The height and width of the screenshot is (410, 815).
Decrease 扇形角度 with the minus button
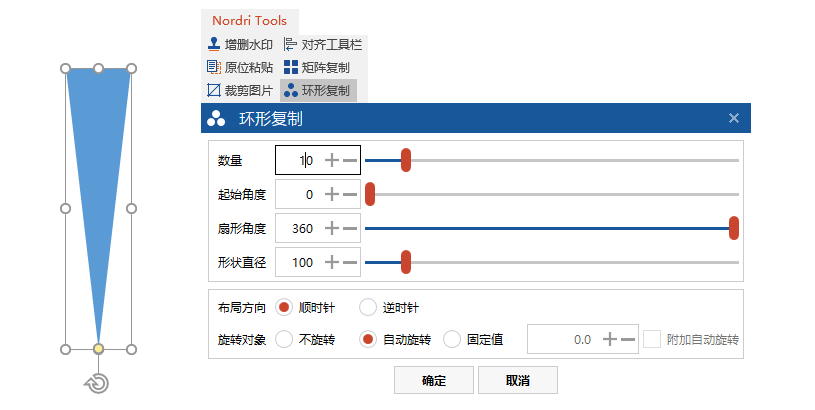[350, 228]
